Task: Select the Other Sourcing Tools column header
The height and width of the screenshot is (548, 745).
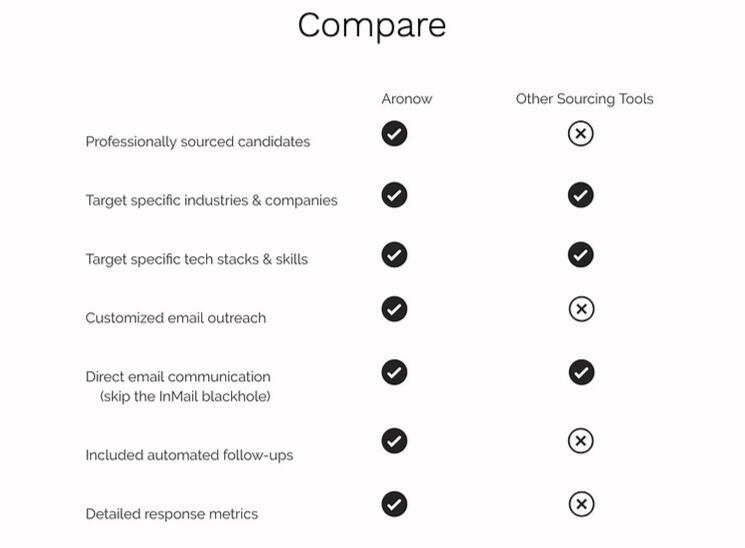Action: coord(584,99)
